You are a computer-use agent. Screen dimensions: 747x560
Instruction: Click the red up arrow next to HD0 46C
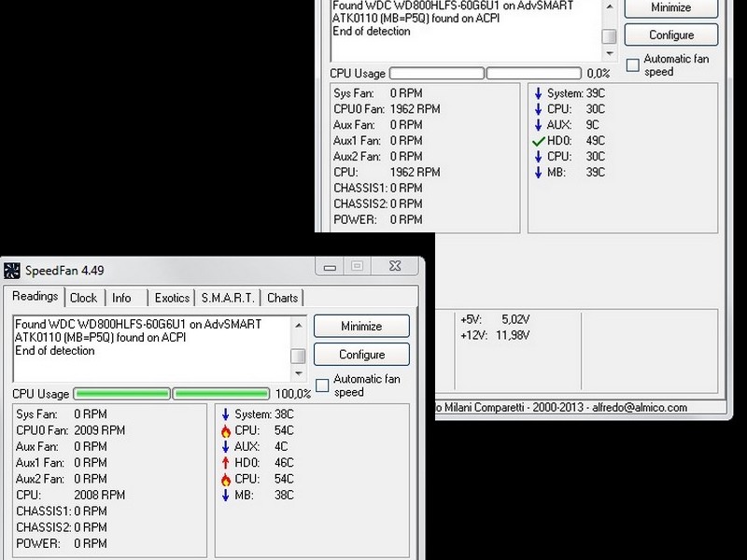pos(225,463)
